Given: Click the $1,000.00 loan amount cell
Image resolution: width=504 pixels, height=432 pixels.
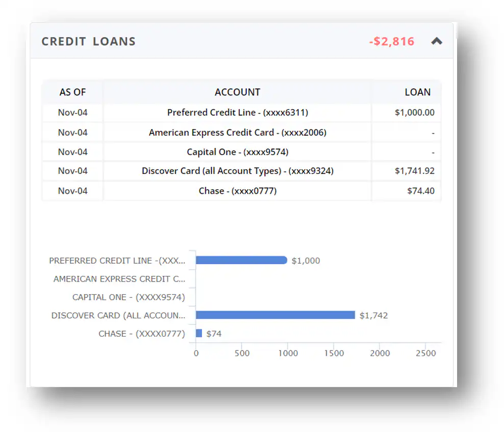Looking at the screenshot, I should tap(414, 113).
